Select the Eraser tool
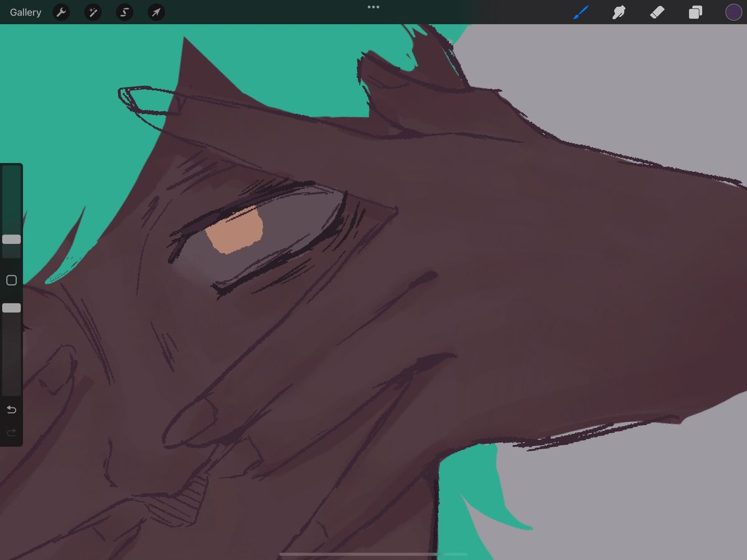 pos(657,12)
